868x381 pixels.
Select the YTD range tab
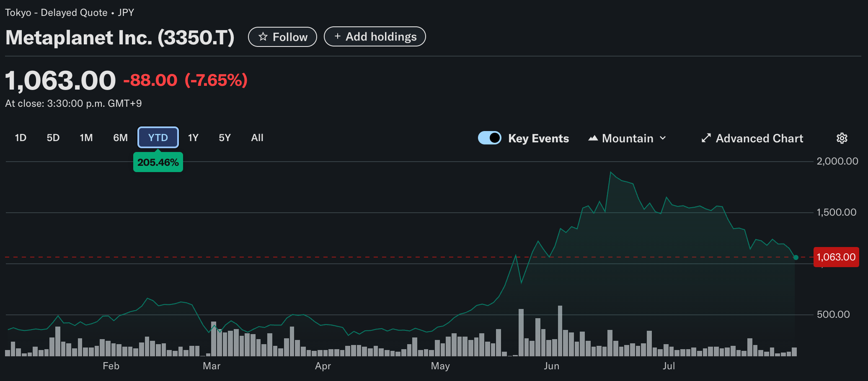tap(158, 138)
